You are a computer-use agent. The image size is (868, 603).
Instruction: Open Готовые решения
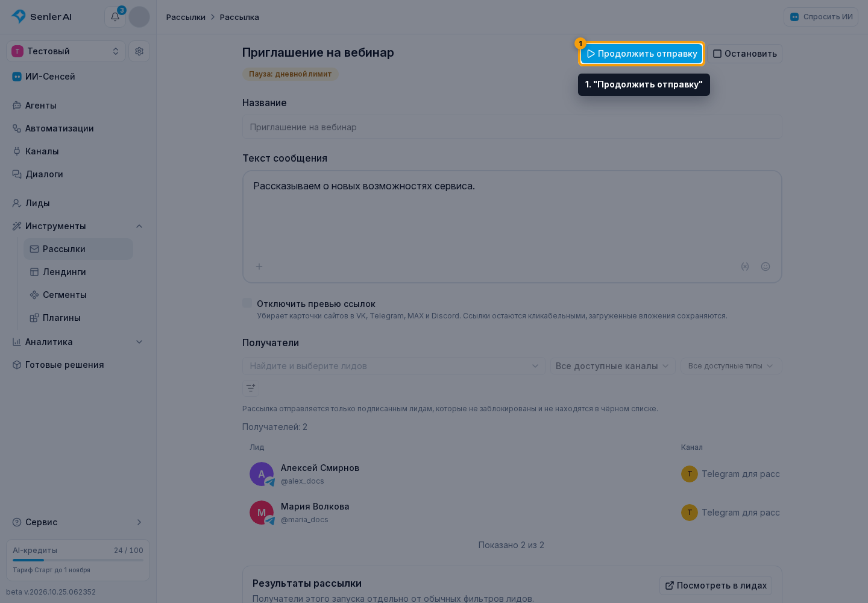pyautogui.click(x=78, y=365)
